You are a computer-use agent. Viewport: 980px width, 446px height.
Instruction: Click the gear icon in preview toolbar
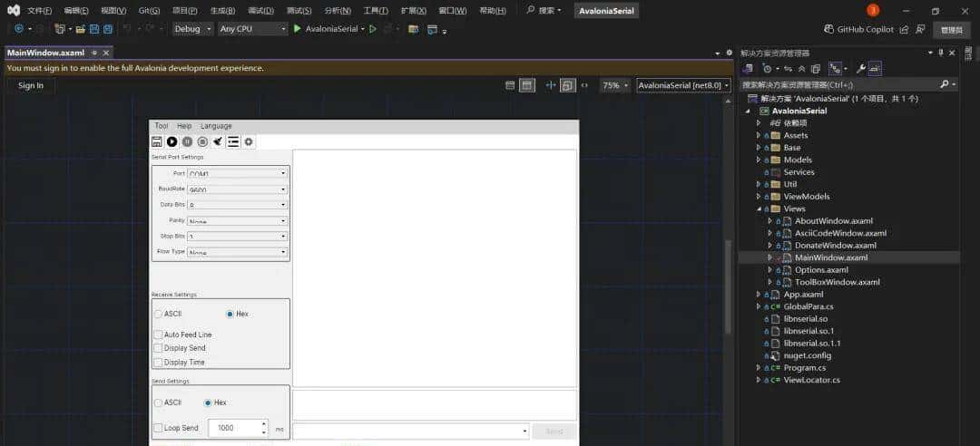249,141
